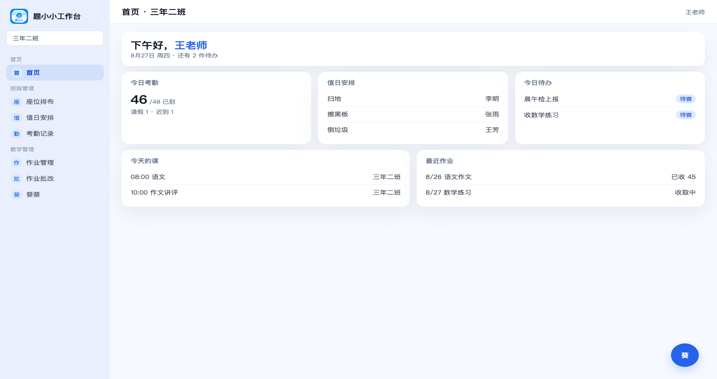The width and height of the screenshot is (717, 379).
Task: Open the 三年二班 class selector
Action: [x=55, y=38]
